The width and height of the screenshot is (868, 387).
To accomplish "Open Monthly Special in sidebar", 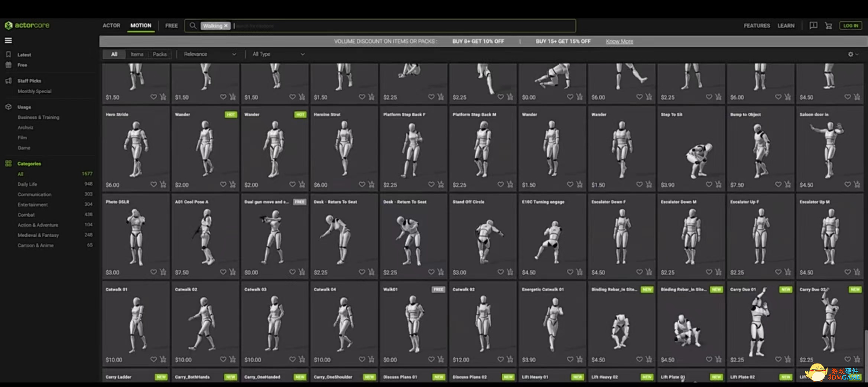I will [35, 91].
